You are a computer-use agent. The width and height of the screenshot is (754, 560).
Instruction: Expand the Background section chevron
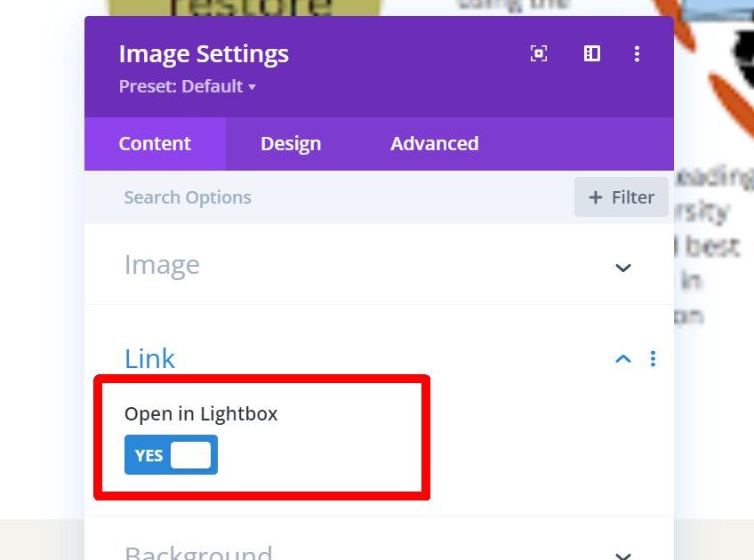[622, 556]
